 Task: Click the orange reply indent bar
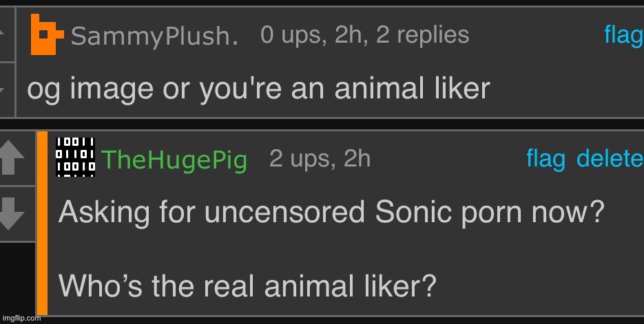(42, 224)
